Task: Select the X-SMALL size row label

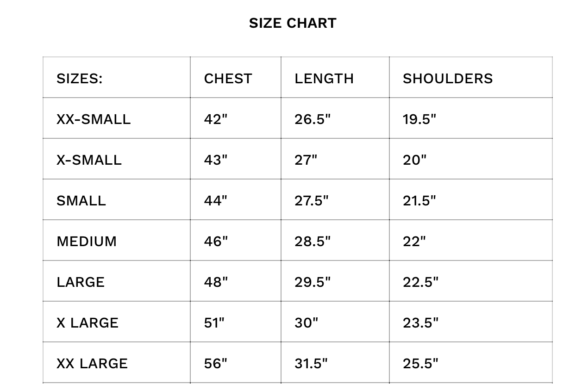Action: [89, 160]
